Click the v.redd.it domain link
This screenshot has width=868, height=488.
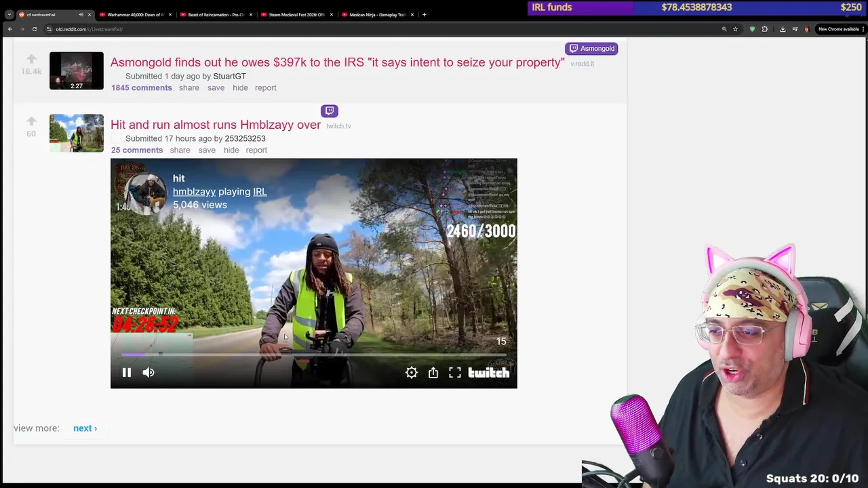pyautogui.click(x=582, y=64)
